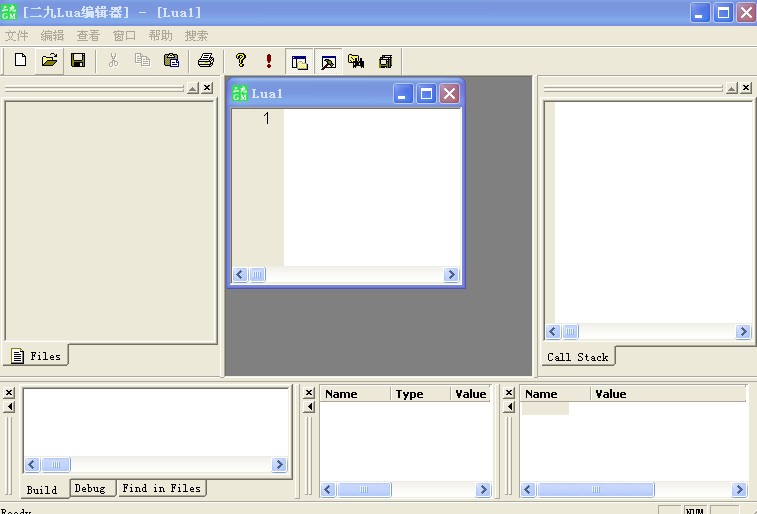
Task: Toggle the workspace panel toolbar button
Action: pos(299,61)
